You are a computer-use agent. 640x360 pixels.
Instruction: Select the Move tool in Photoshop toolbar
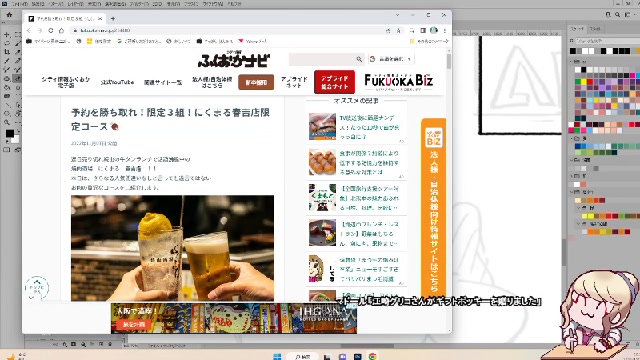coord(7,35)
